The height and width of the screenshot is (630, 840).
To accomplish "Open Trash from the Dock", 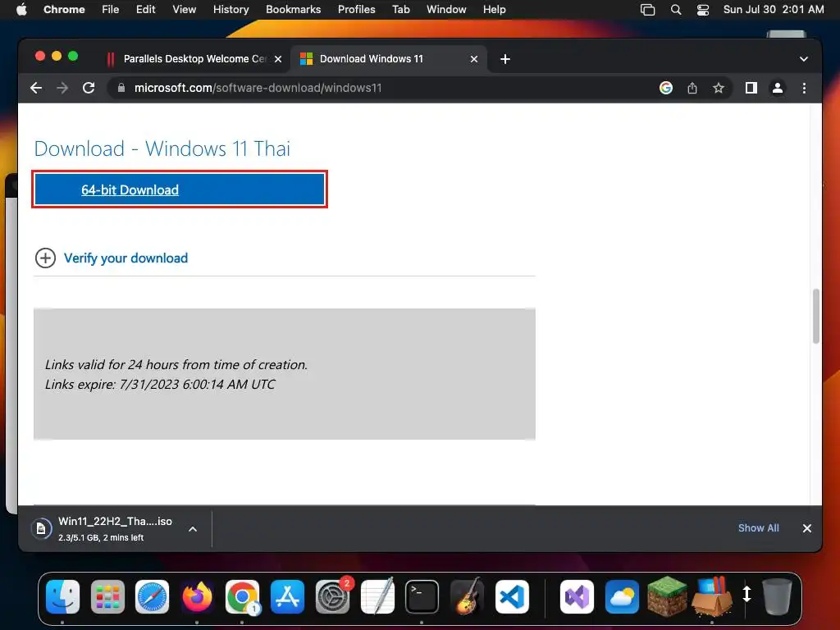I will coord(778,596).
